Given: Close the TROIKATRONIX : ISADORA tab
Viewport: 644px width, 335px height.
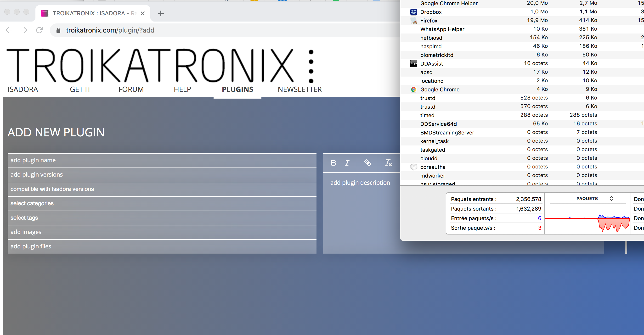Looking at the screenshot, I should pyautogui.click(x=143, y=13).
